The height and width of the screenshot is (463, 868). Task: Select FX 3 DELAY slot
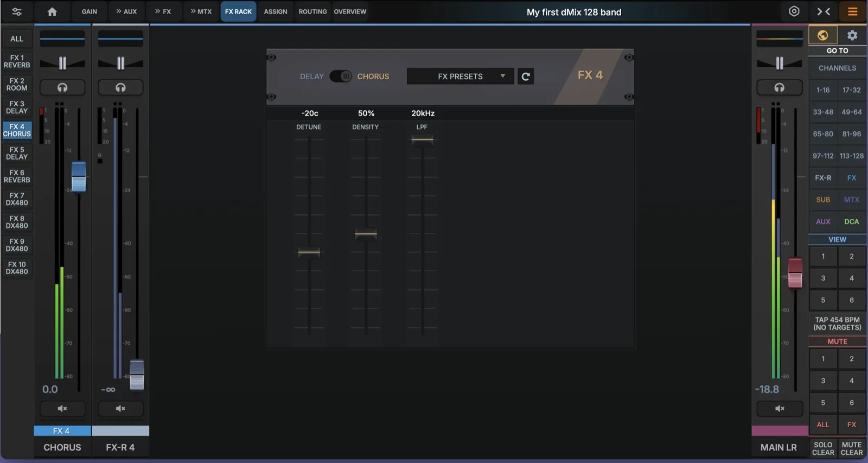[x=17, y=107]
